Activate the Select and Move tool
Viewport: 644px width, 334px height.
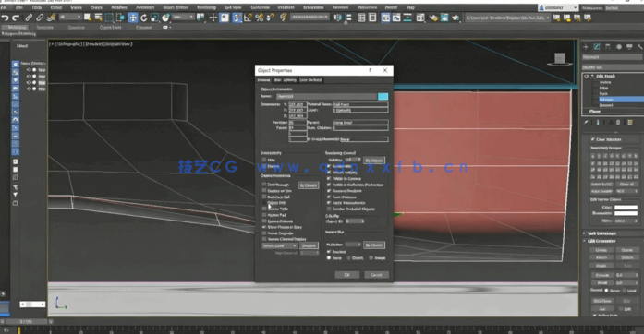tap(133, 18)
